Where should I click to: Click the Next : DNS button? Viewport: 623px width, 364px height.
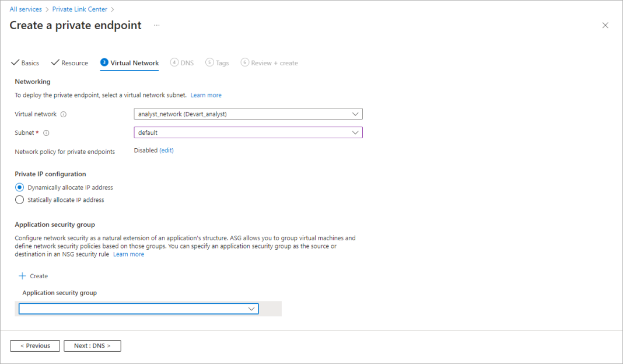tap(92, 345)
